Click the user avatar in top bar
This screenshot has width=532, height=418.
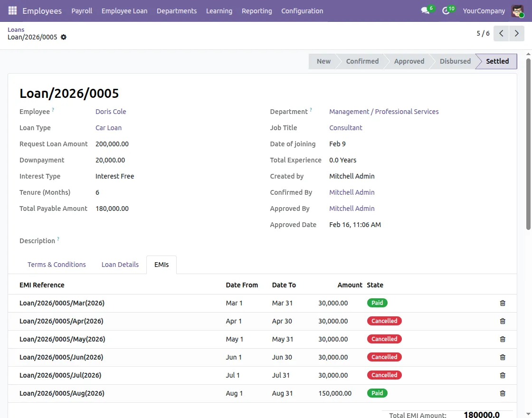[x=517, y=10]
